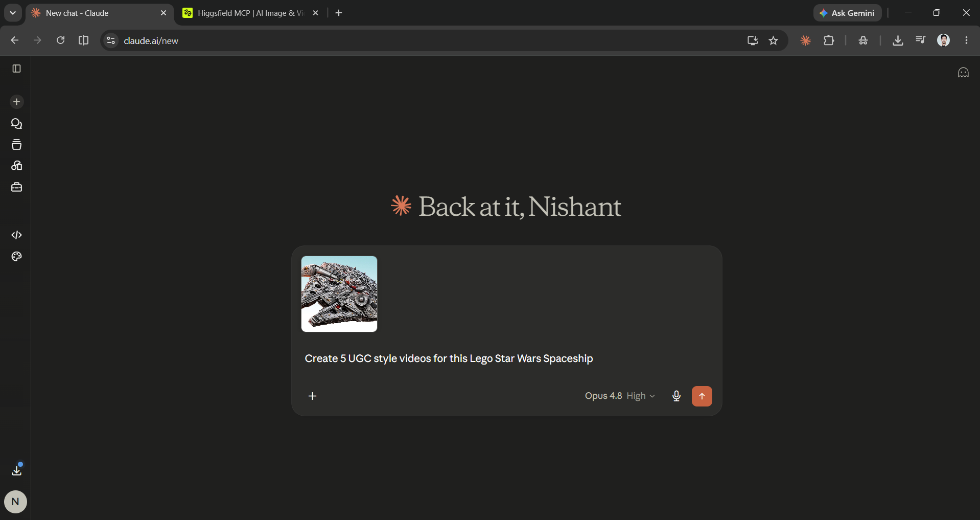This screenshot has width=980, height=520.
Task: Open split view icon in toolbar
Action: pos(84,40)
